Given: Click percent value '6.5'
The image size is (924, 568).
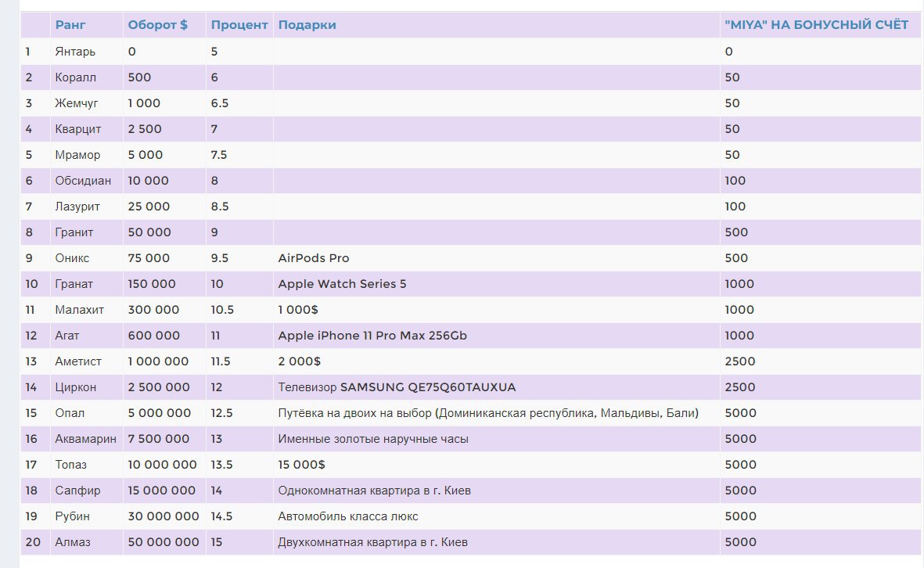Looking at the screenshot, I should (x=219, y=103).
